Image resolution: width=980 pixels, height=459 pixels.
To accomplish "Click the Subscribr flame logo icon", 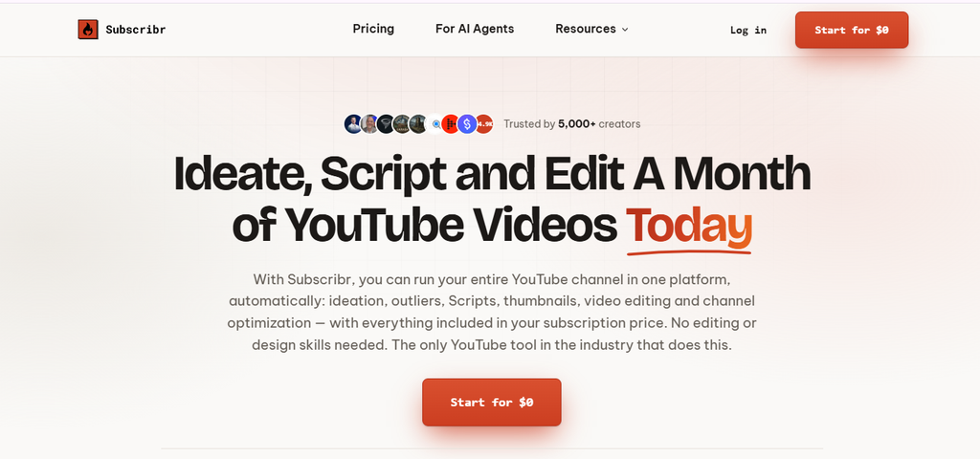I will point(88,30).
